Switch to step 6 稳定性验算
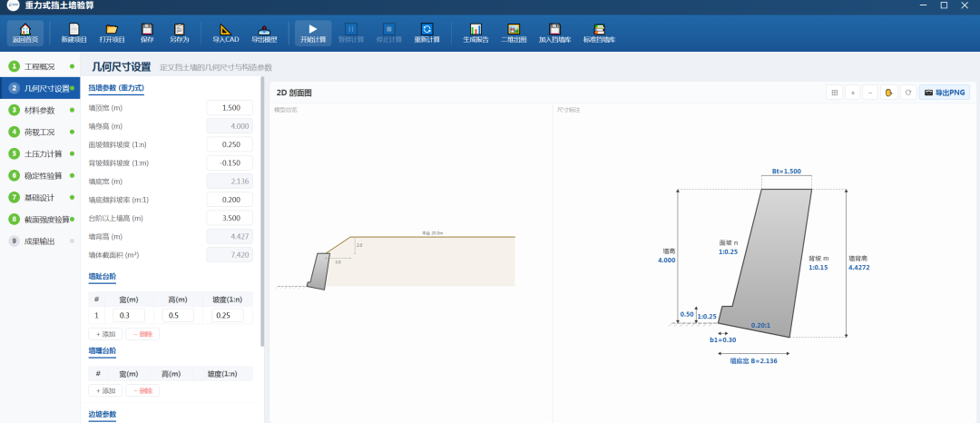 (x=40, y=175)
